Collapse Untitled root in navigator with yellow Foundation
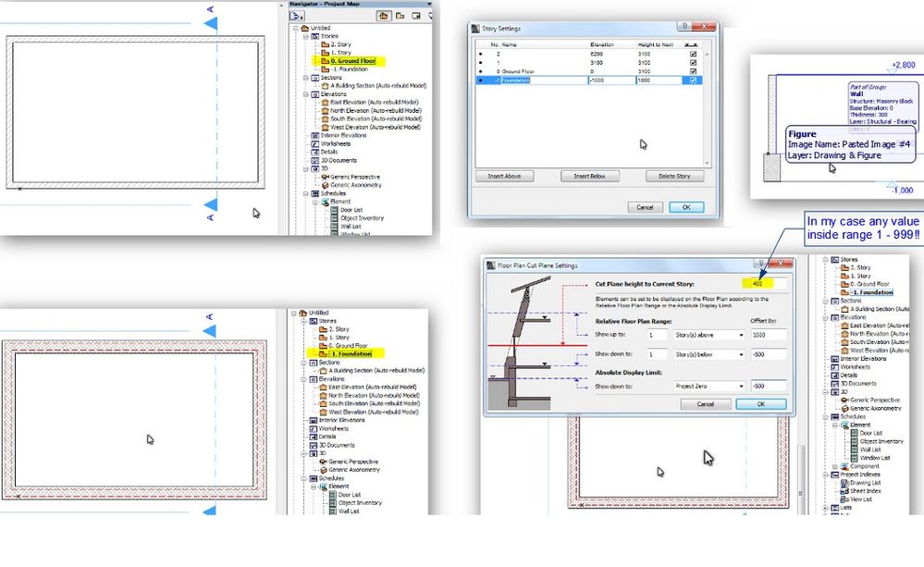The width and height of the screenshot is (924, 567). [294, 313]
